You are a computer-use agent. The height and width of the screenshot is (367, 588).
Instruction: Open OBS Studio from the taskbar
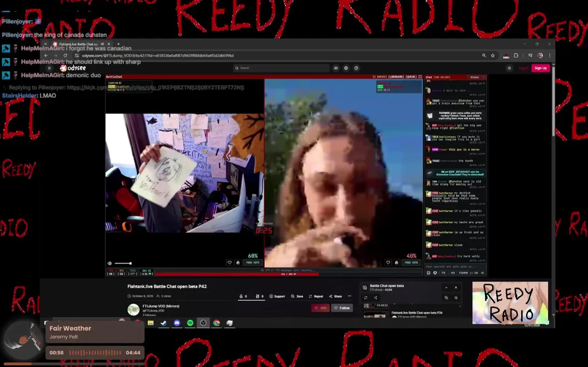(x=203, y=323)
